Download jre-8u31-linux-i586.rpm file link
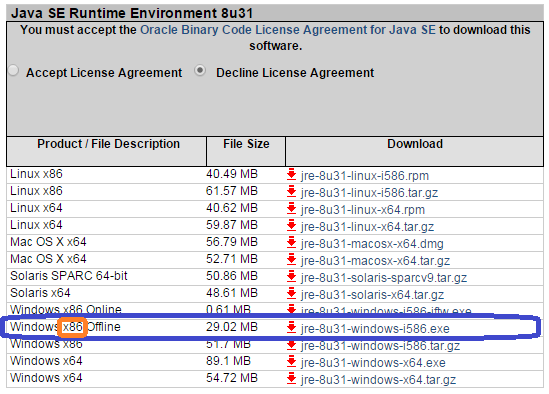Image resolution: width=549 pixels, height=394 pixels. [x=364, y=175]
